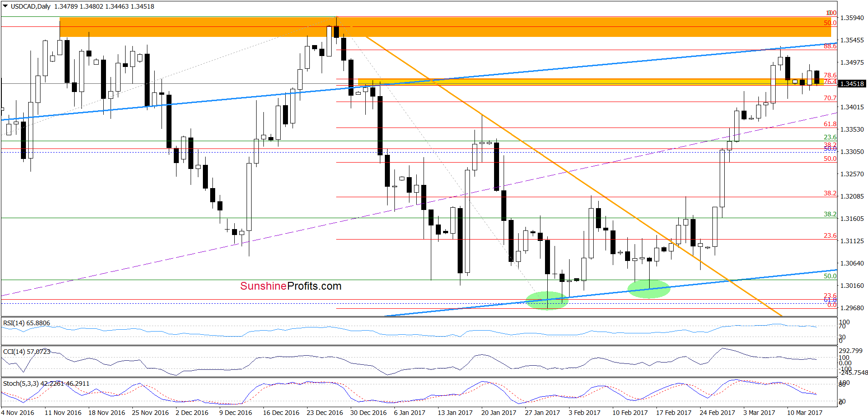The width and height of the screenshot is (868, 419).
Task: Select the CCI(14) 57.0723 indicator label
Action: tap(27, 352)
